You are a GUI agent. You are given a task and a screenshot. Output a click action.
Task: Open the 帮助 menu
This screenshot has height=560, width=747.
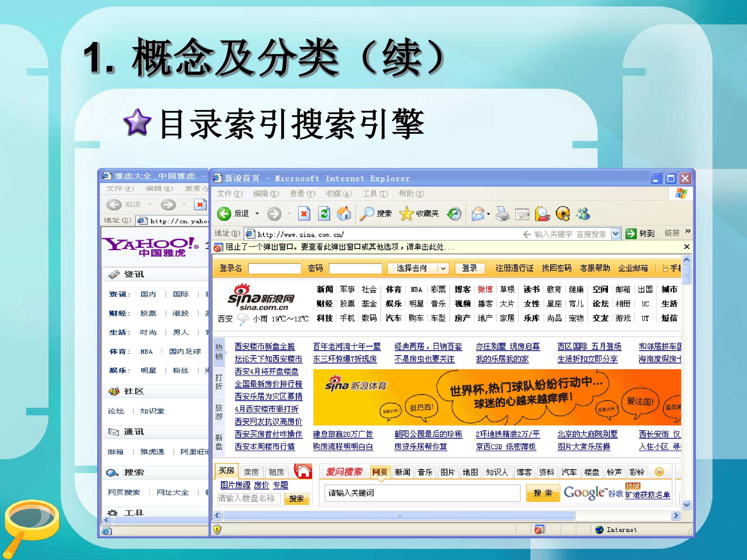pyautogui.click(x=411, y=194)
